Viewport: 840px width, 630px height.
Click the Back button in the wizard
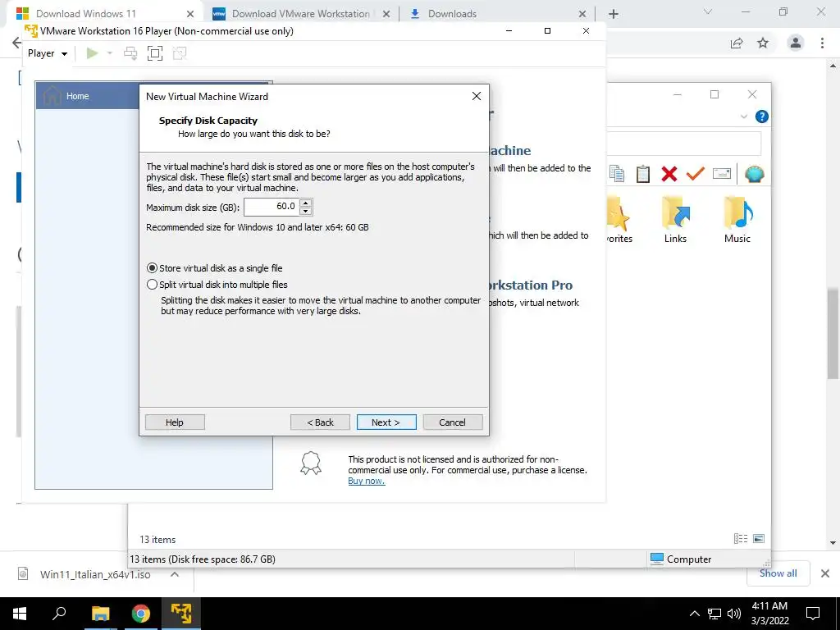[x=321, y=422]
